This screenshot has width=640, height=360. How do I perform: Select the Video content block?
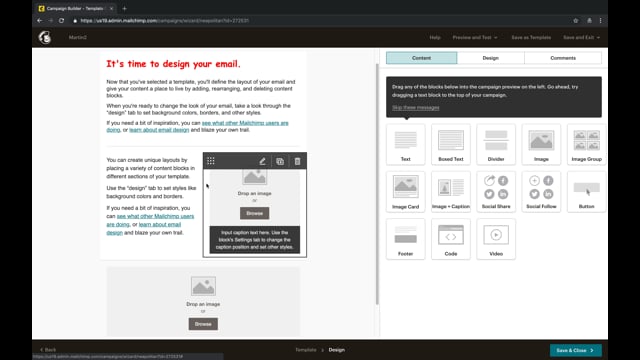tap(496, 239)
